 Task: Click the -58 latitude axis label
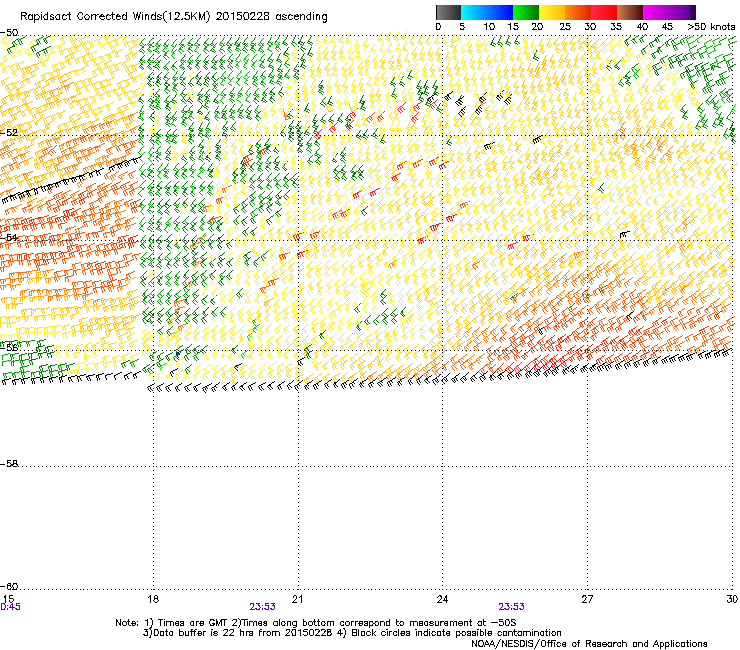pos(9,464)
